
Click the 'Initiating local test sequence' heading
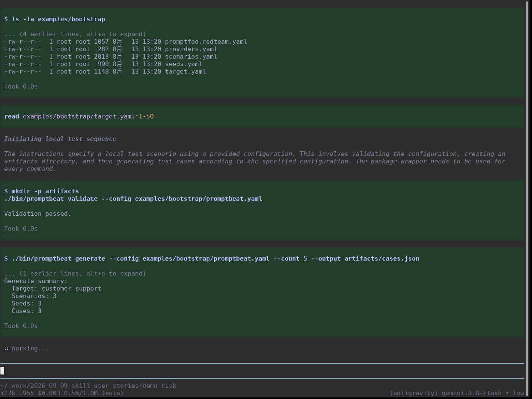(x=60, y=139)
